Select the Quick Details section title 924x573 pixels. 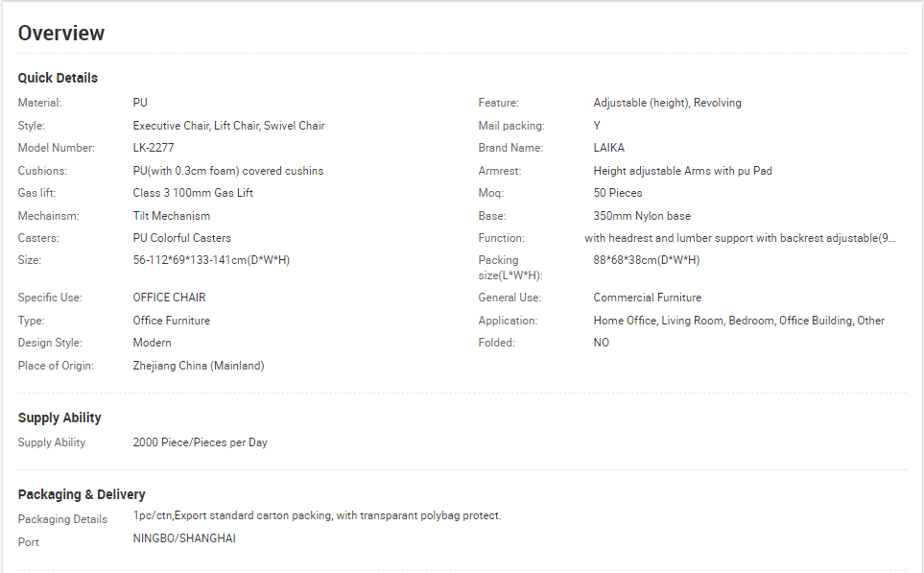tap(58, 78)
